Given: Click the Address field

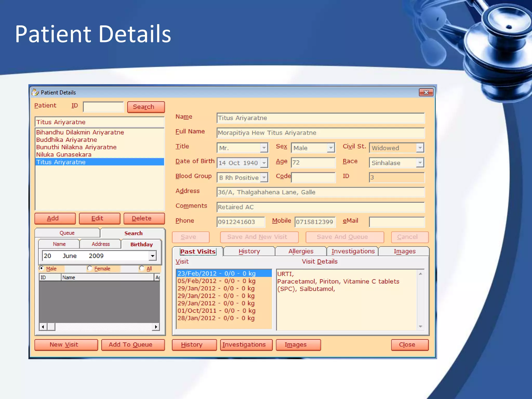Looking at the screenshot, I should coord(321,192).
